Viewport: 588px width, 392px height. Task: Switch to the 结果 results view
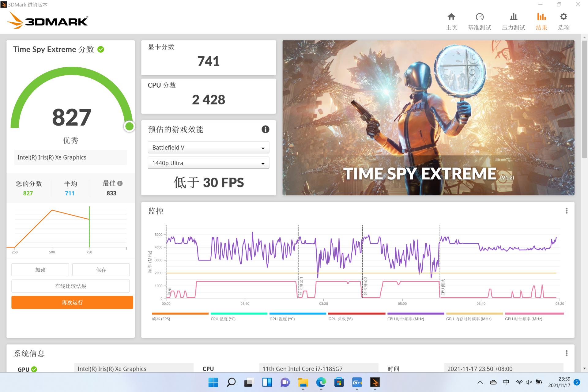pos(541,21)
